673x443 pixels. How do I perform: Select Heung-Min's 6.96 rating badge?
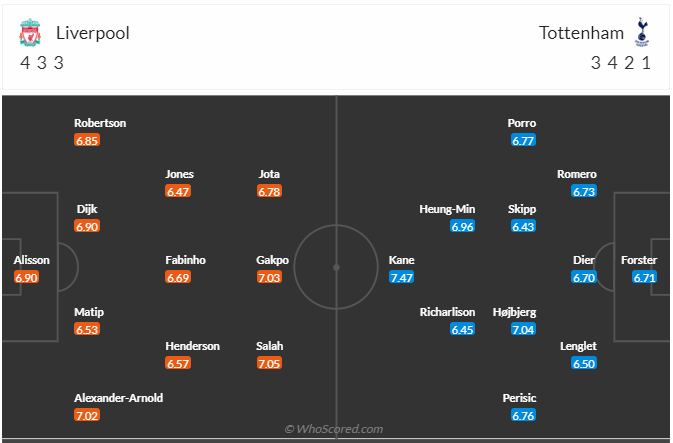pyautogui.click(x=462, y=226)
